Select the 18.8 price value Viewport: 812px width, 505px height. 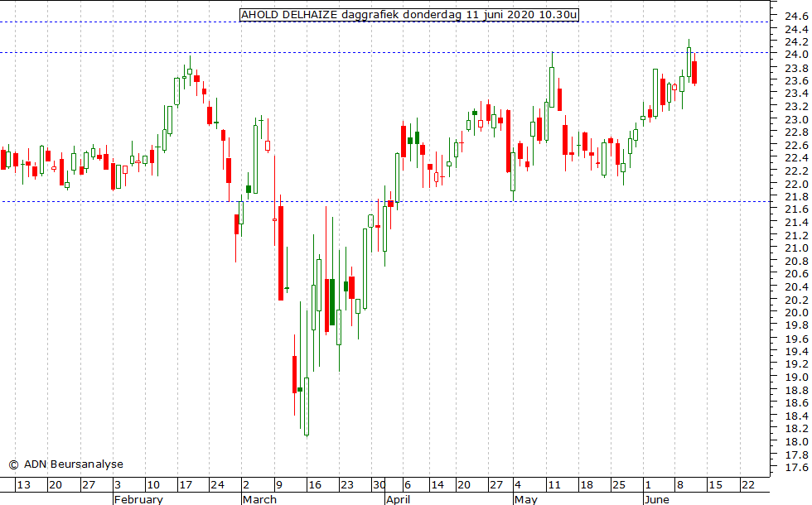coord(796,390)
